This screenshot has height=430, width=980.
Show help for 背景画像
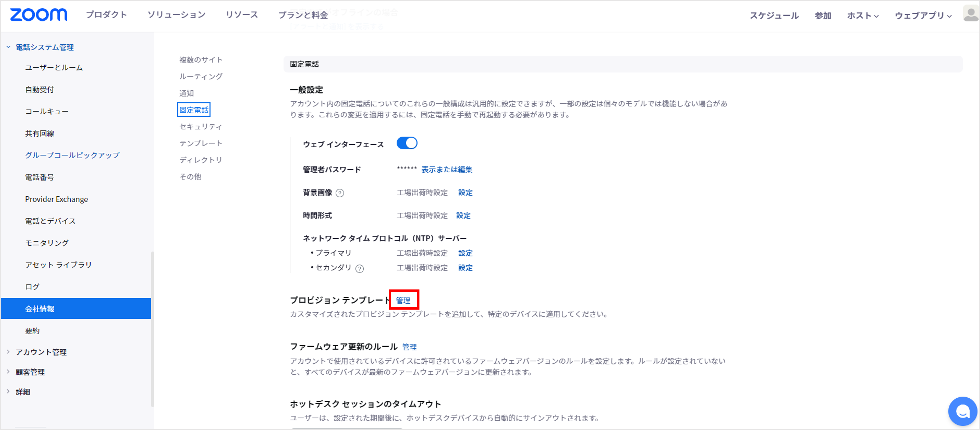point(340,193)
